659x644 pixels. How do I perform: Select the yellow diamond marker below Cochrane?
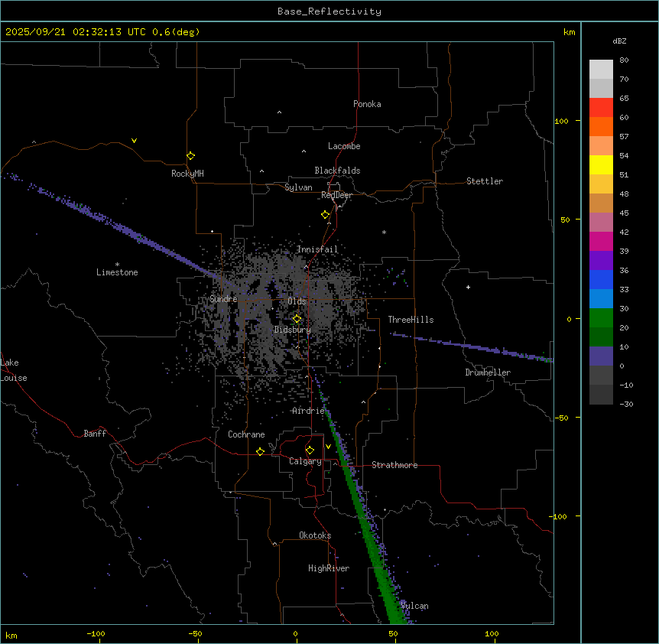pos(260,451)
